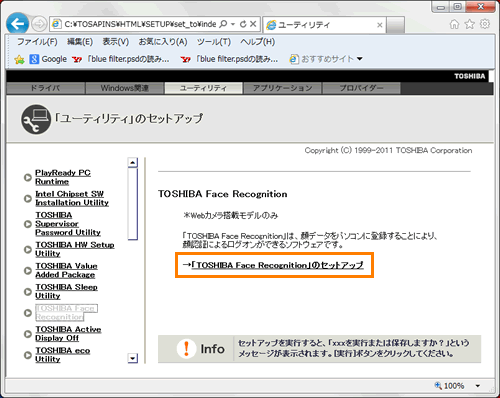Open the 編集(E) menu

(80, 42)
